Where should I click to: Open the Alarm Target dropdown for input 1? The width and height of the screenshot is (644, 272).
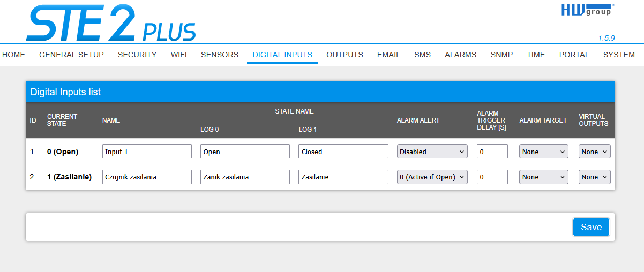[543, 152]
